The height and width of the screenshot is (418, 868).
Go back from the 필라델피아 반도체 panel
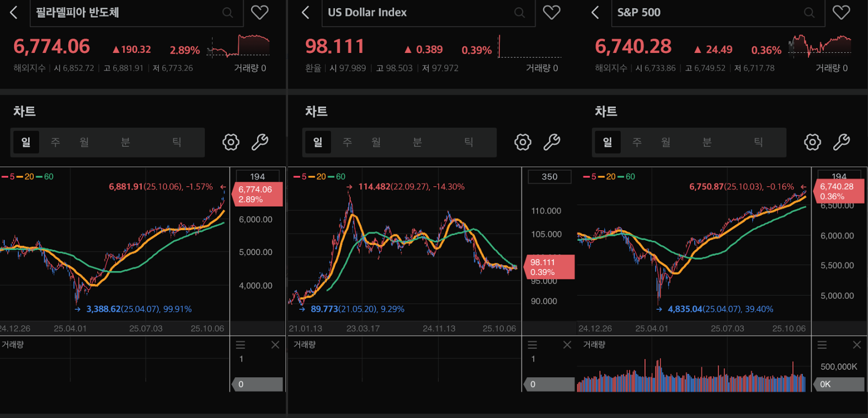(14, 12)
